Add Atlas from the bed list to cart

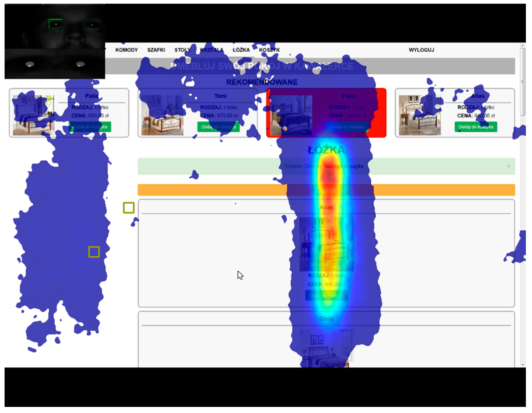[x=326, y=295]
